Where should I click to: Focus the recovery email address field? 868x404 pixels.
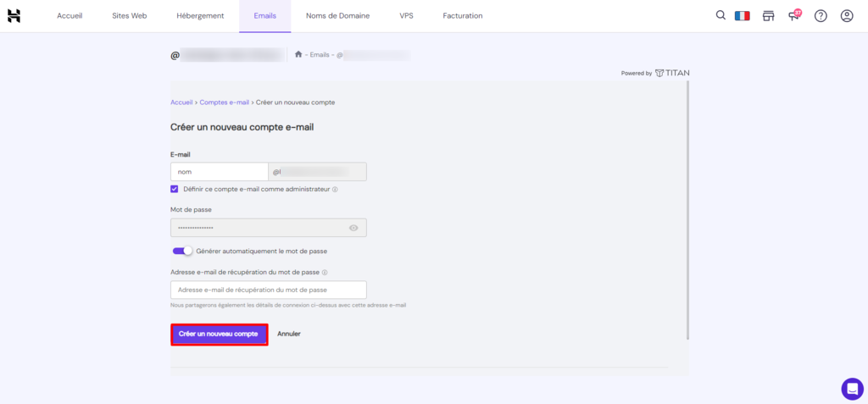[269, 290]
